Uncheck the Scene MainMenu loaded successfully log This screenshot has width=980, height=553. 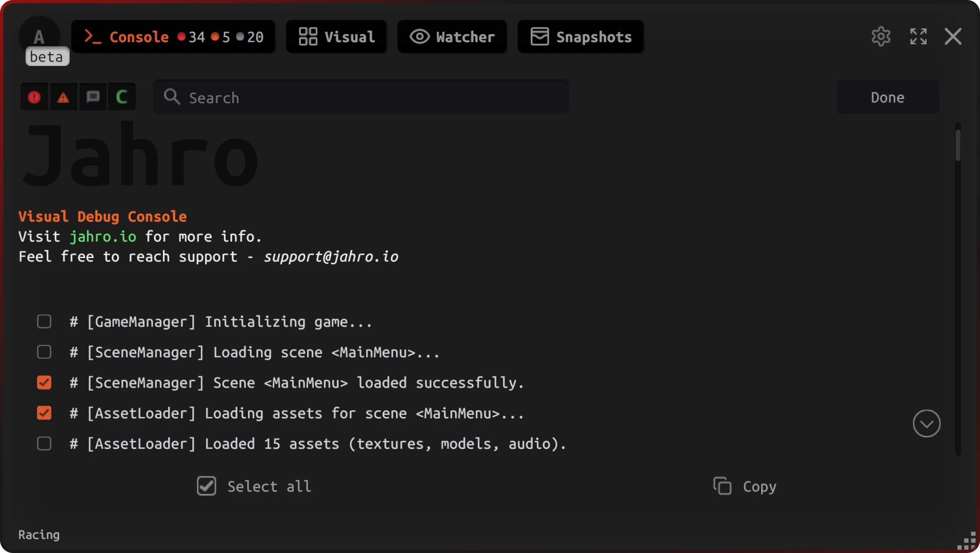44,383
